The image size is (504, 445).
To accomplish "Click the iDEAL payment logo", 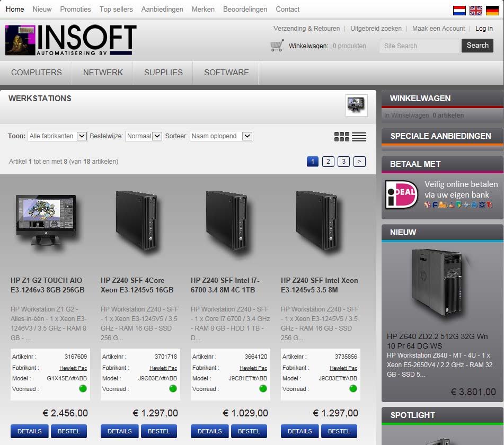I will (402, 194).
